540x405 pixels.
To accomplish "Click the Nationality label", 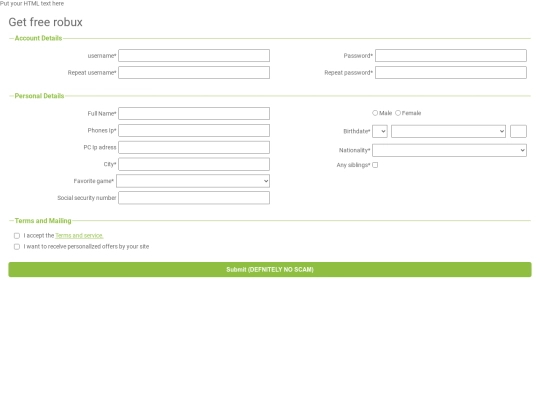I will pyautogui.click(x=354, y=150).
